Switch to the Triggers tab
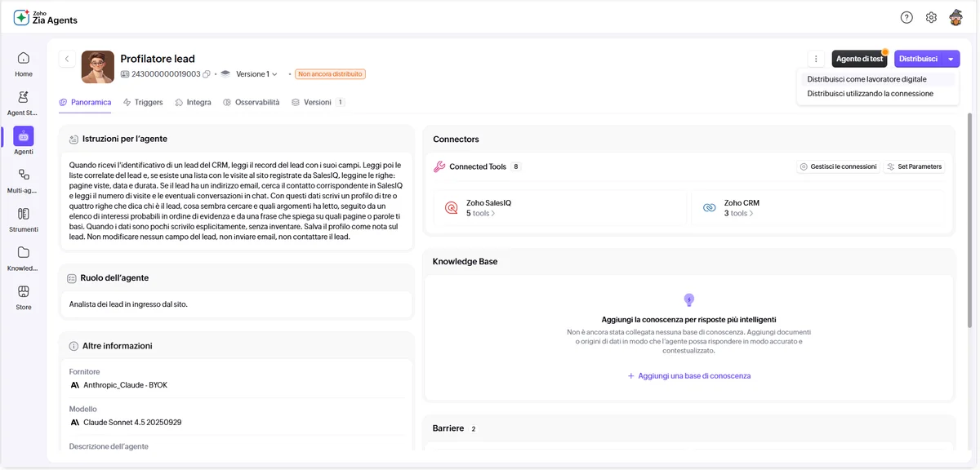The height and width of the screenshot is (470, 980). [143, 103]
